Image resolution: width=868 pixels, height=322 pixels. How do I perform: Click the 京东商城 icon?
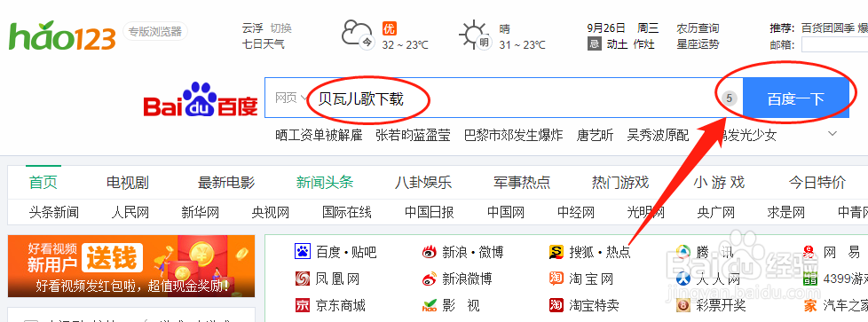303,305
